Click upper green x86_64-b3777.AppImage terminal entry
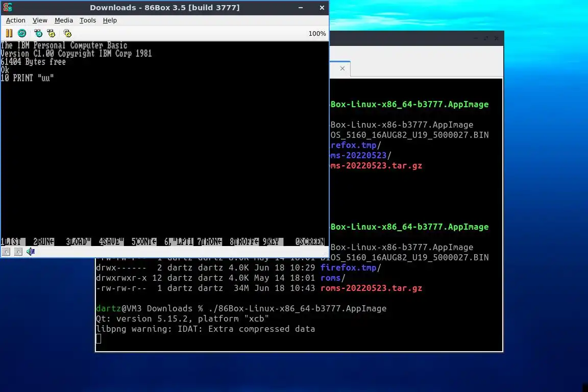588x392 pixels. click(x=409, y=104)
